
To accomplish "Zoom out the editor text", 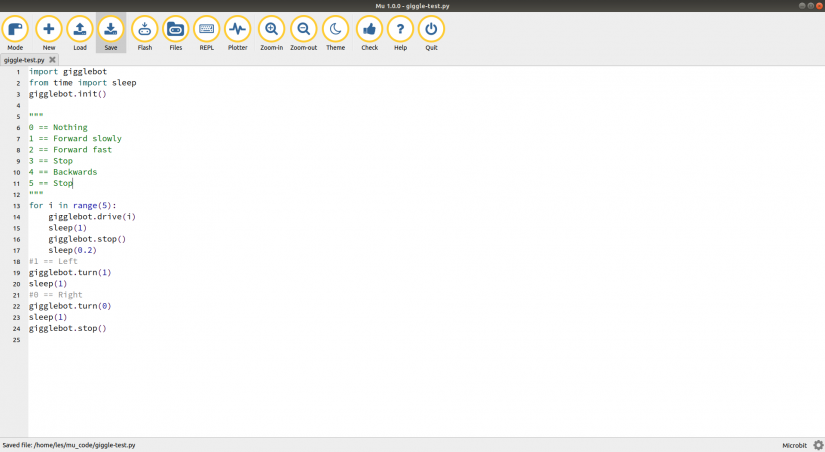I will [303, 31].
